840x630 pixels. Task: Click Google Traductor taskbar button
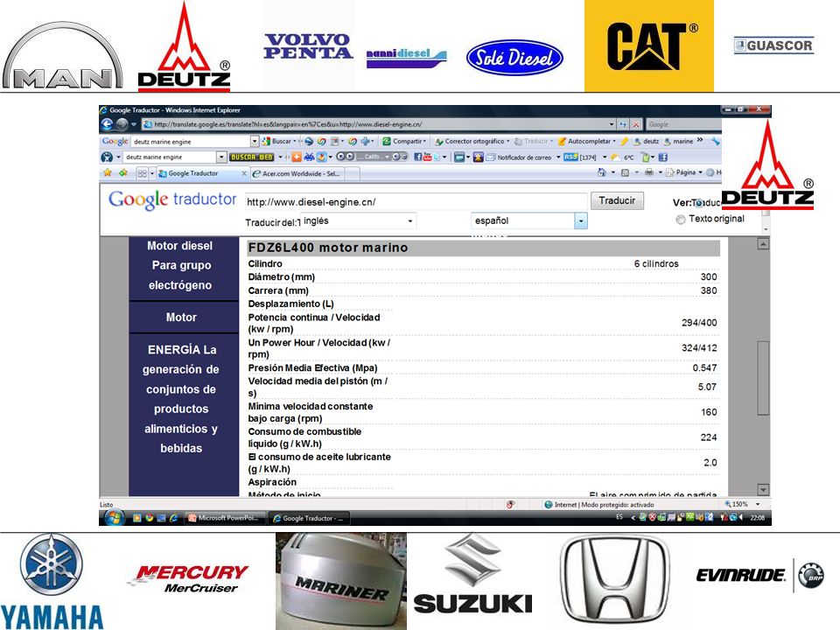point(310,518)
